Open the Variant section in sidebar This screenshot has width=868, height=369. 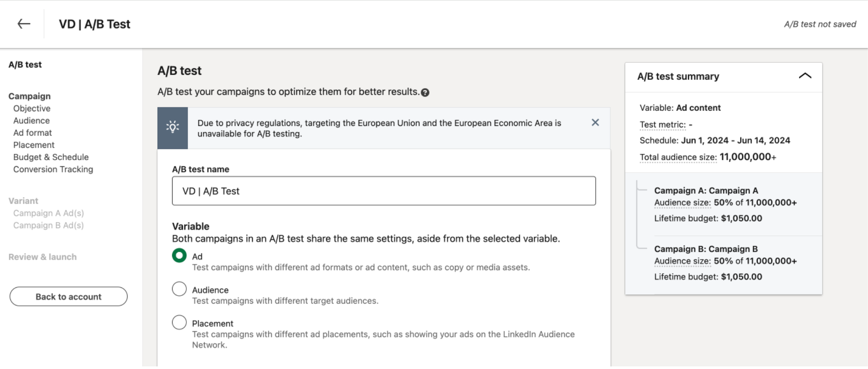pyautogui.click(x=24, y=201)
